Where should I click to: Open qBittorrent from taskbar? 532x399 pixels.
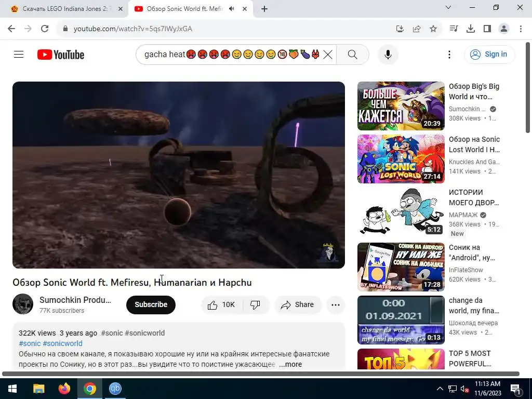(x=115, y=389)
